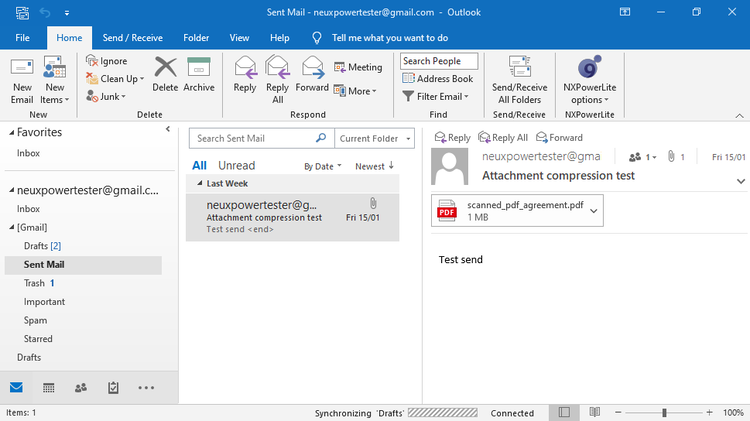Open more navigation options (ellipsis)
The height and width of the screenshot is (421, 750).
tap(146, 388)
